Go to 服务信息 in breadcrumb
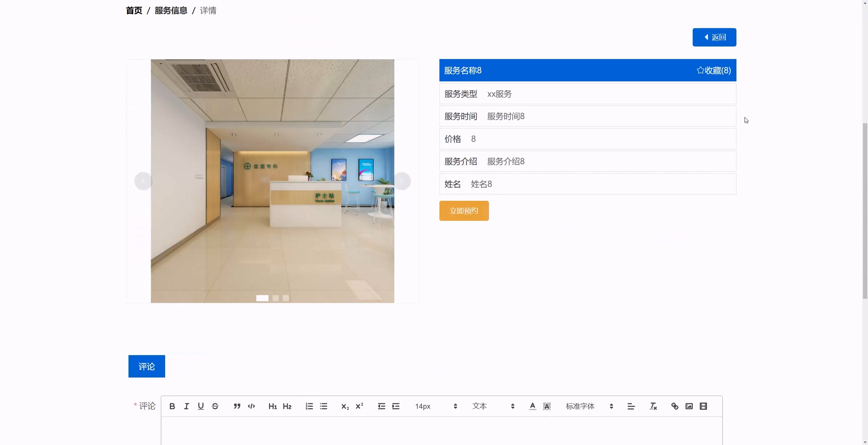The width and height of the screenshot is (868, 445). click(x=171, y=11)
